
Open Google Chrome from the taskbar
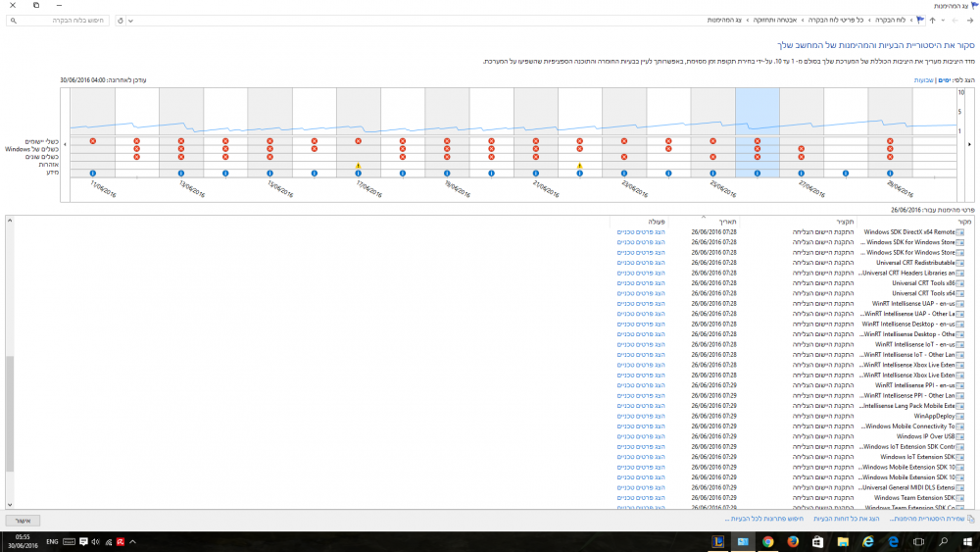coord(767,541)
